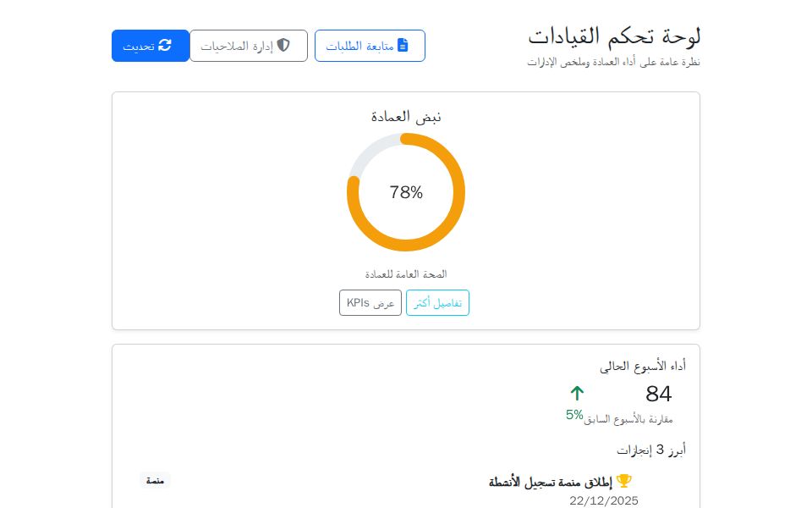Click the عرض KPIs button
This screenshot has height=508, width=812.
coord(370,302)
